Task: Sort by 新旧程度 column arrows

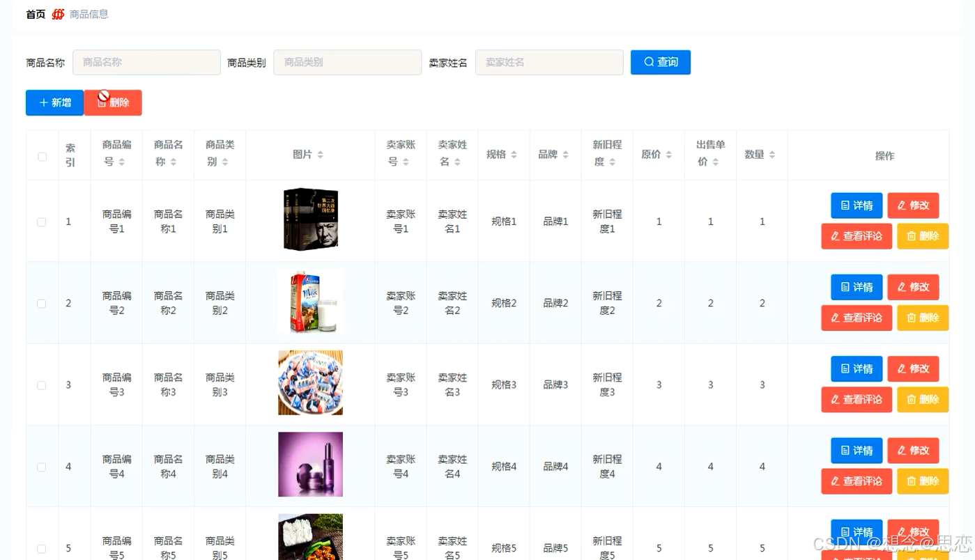Action: [612, 162]
